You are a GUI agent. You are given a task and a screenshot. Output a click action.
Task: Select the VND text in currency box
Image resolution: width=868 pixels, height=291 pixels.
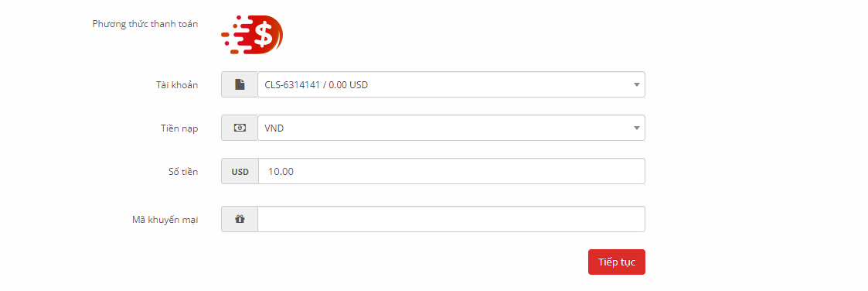click(x=274, y=128)
